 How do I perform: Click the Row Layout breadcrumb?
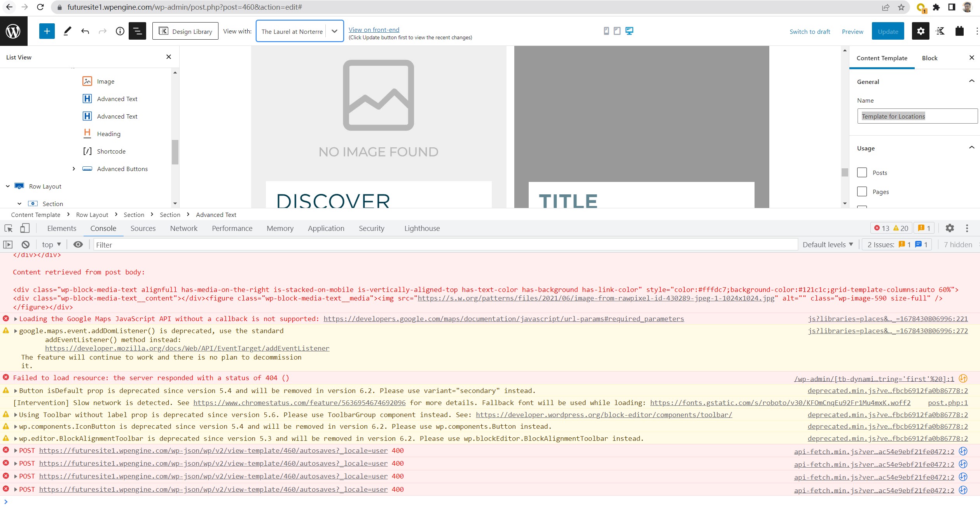(92, 215)
